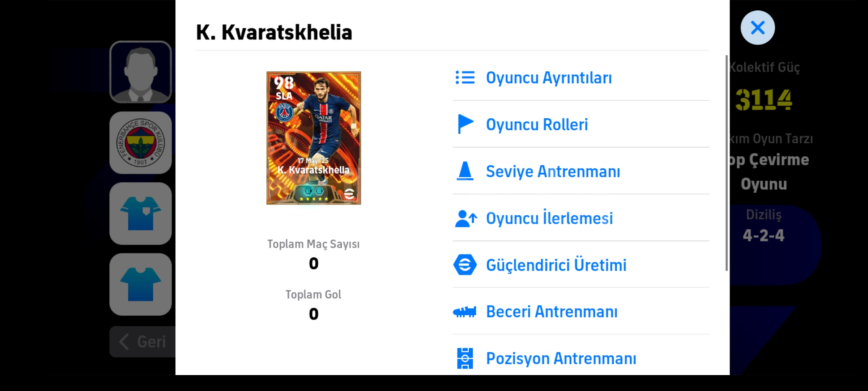The width and height of the screenshot is (868, 391).
Task: Click the flag icon for Oyuncu Rolleri
Action: pos(465,124)
